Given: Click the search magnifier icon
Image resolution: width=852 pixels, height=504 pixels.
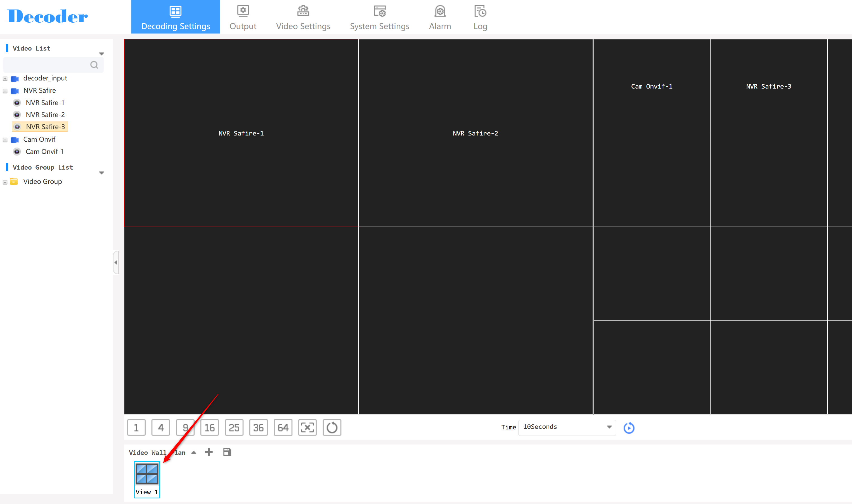Looking at the screenshot, I should click(94, 65).
